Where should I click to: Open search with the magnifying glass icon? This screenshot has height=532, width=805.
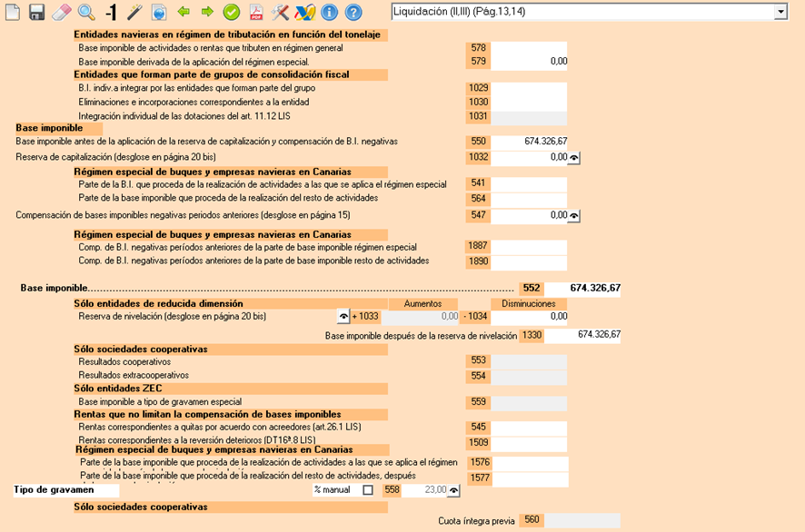(86, 12)
